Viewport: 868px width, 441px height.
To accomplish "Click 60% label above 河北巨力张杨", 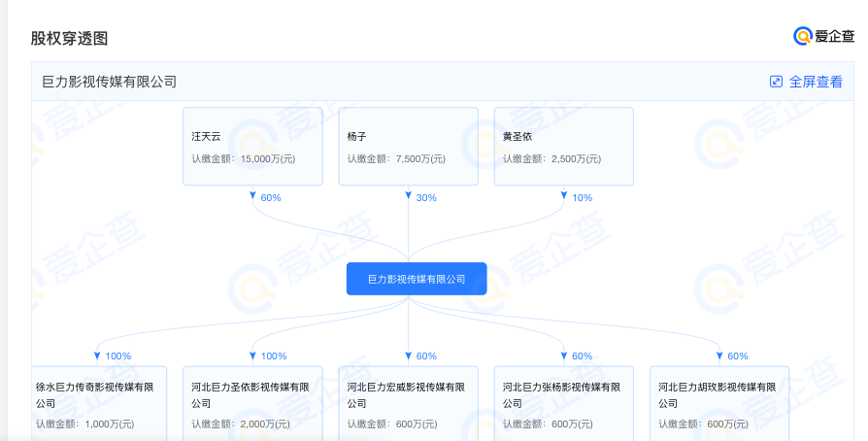I will click(x=582, y=356).
